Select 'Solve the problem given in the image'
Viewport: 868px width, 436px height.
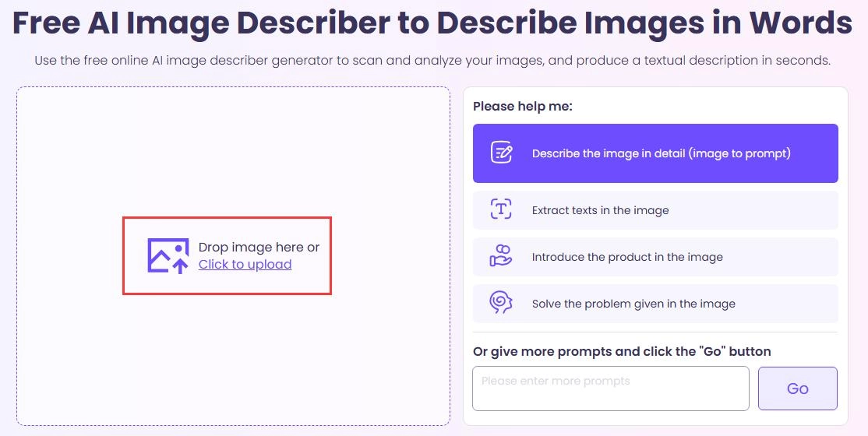click(x=633, y=304)
